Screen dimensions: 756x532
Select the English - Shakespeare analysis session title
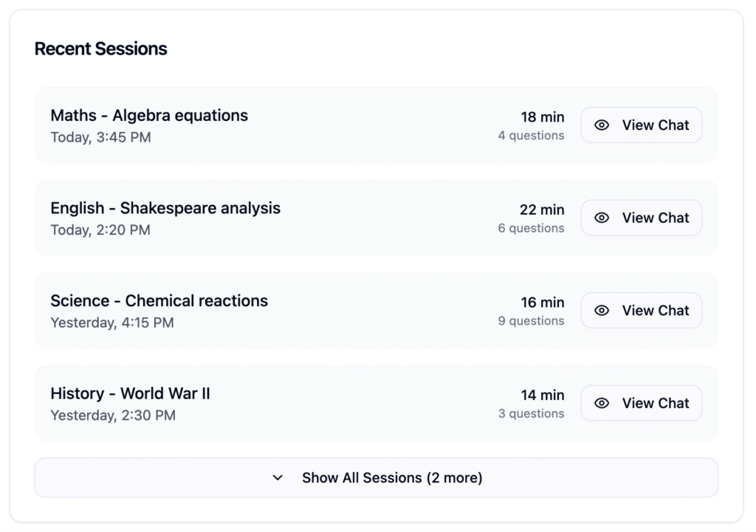[165, 209]
